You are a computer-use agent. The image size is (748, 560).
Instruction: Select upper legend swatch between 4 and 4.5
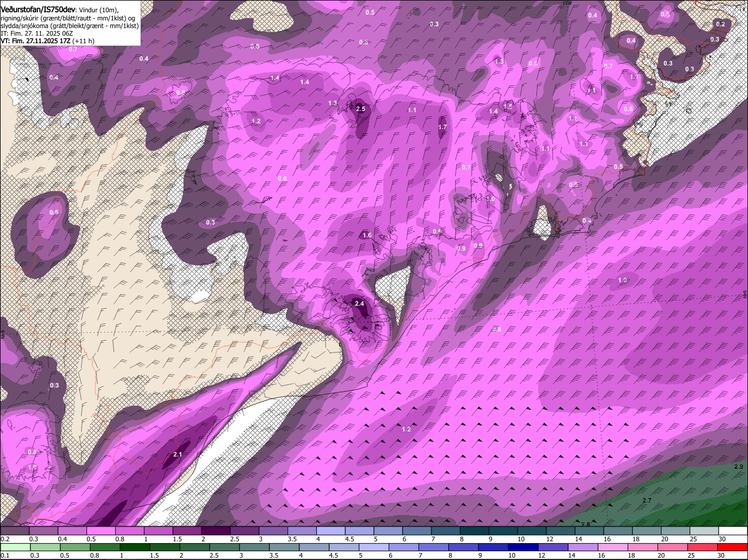pyautogui.click(x=331, y=531)
